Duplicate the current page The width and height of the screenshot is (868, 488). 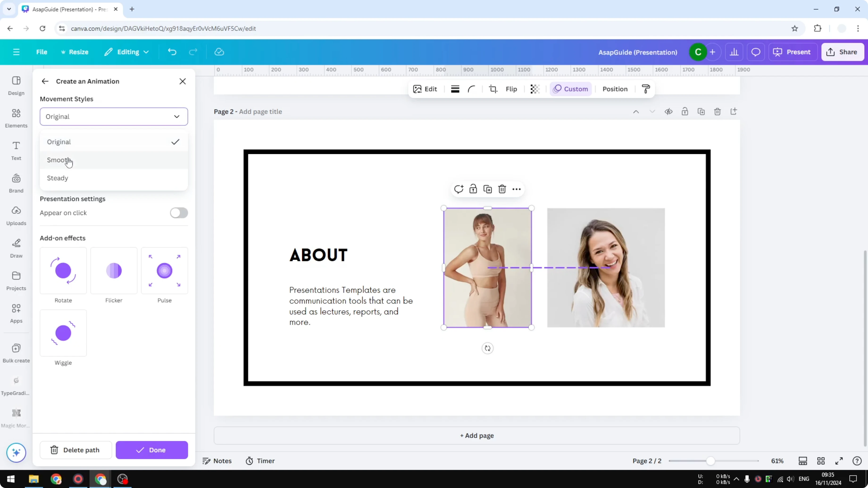pos(701,112)
